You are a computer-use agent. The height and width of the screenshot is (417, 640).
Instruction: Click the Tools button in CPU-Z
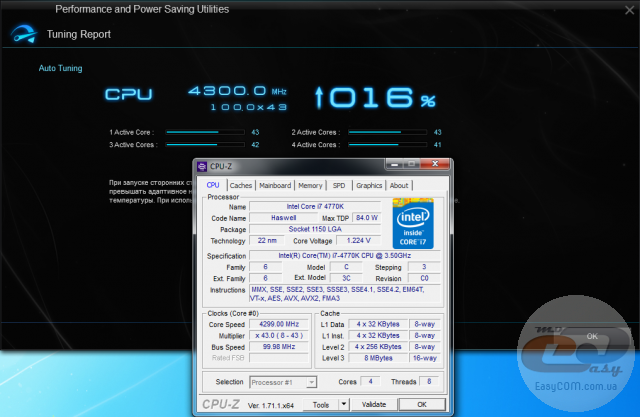click(x=321, y=405)
